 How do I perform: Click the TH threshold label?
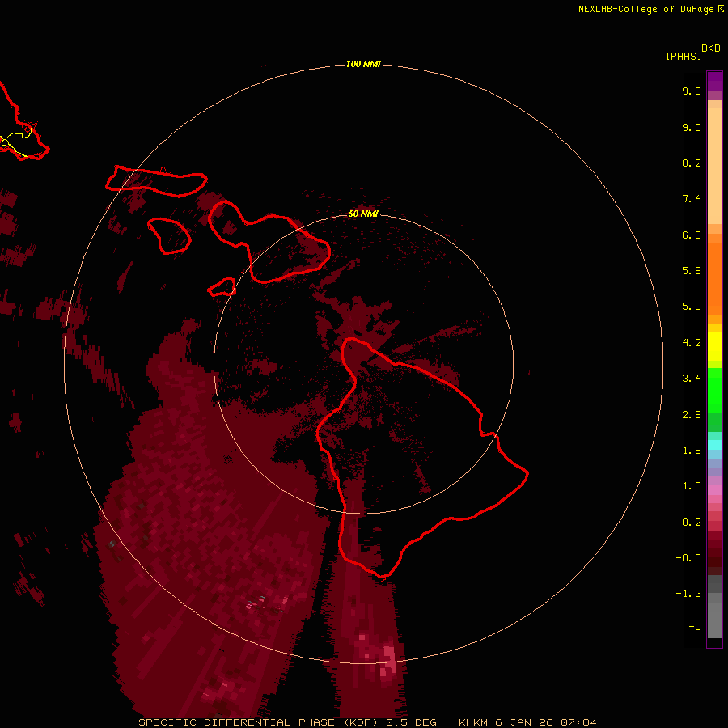coord(695,629)
